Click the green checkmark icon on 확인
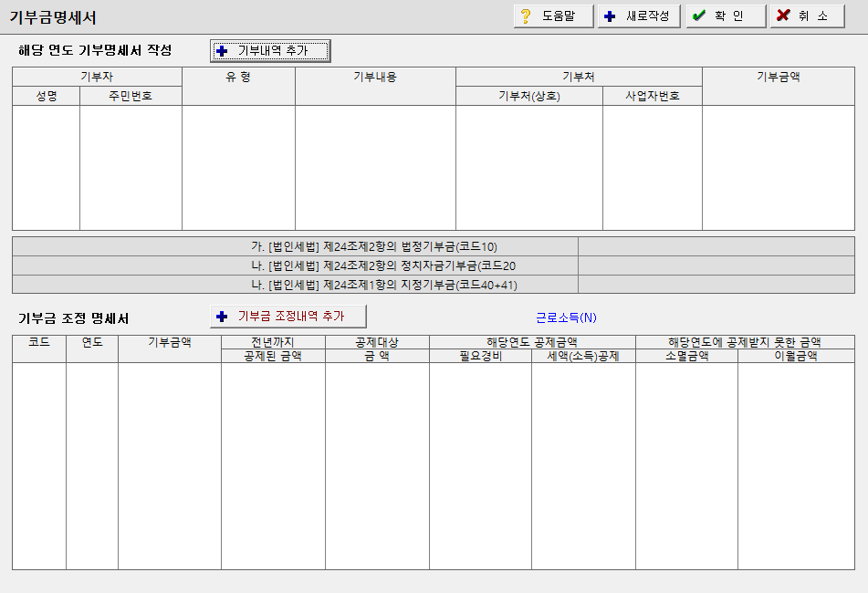The image size is (868, 593). click(x=698, y=16)
